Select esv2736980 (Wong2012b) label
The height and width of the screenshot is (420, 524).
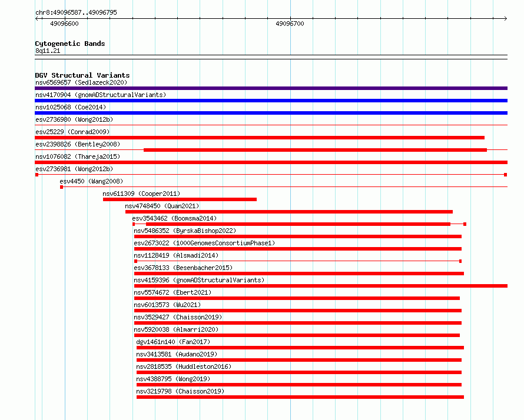pyautogui.click(x=74, y=119)
